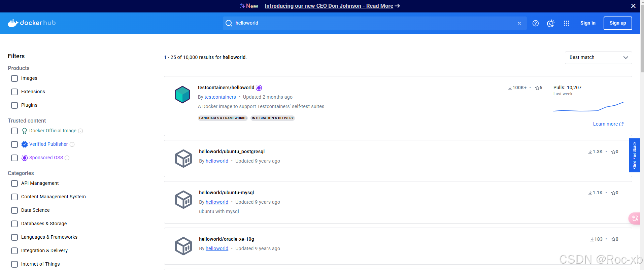The image size is (644, 270).
Task: Click the Verified Publisher info icon
Action: click(72, 144)
